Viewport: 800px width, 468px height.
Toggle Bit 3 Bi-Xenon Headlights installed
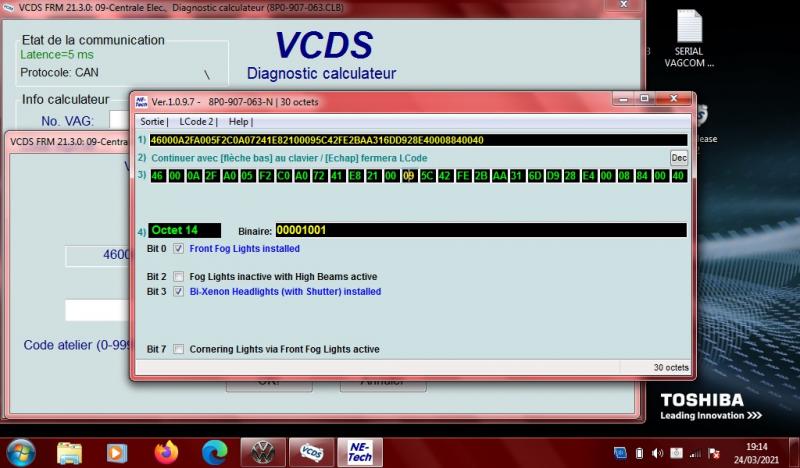(x=178, y=291)
